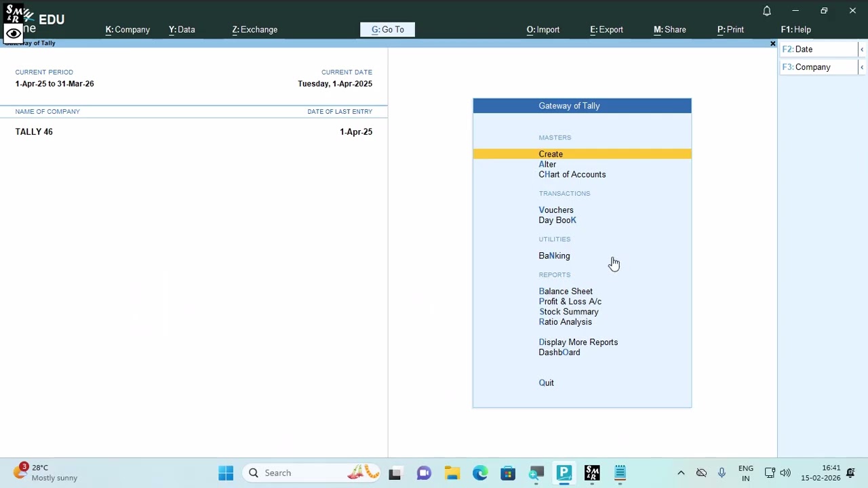Open Banking utilities
The height and width of the screenshot is (488, 868).
click(554, 256)
